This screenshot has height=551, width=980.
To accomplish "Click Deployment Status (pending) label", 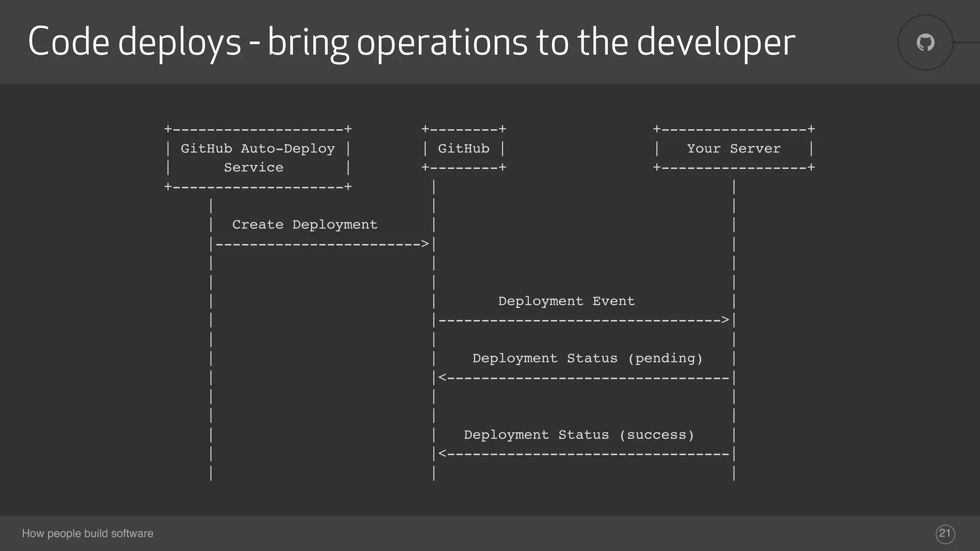I will coord(587,359).
